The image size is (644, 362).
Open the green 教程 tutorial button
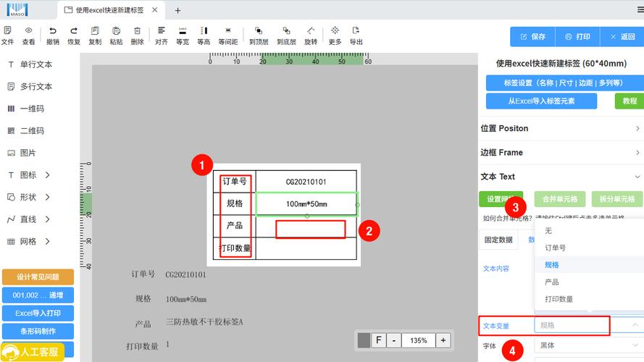coord(630,101)
